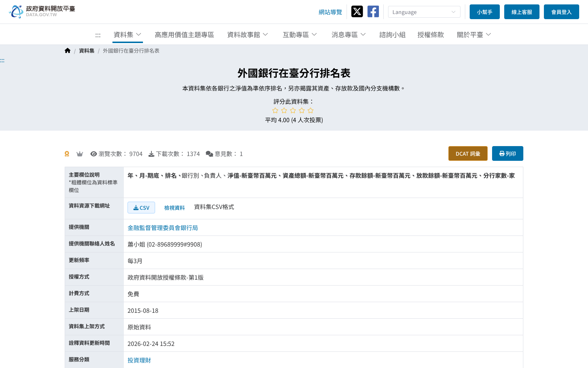588x368 pixels.
Task: Open the Language dropdown
Action: (x=424, y=12)
